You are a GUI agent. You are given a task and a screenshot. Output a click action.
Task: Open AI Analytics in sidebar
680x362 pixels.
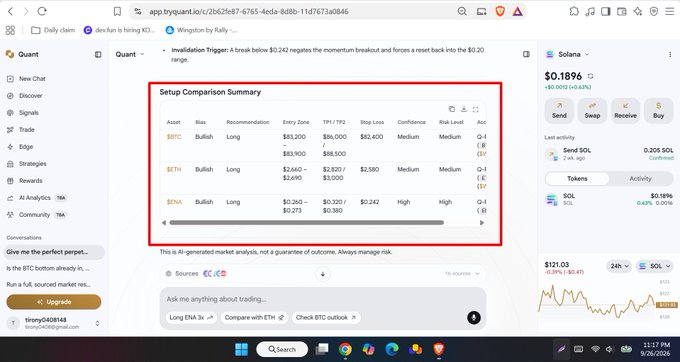(36, 198)
